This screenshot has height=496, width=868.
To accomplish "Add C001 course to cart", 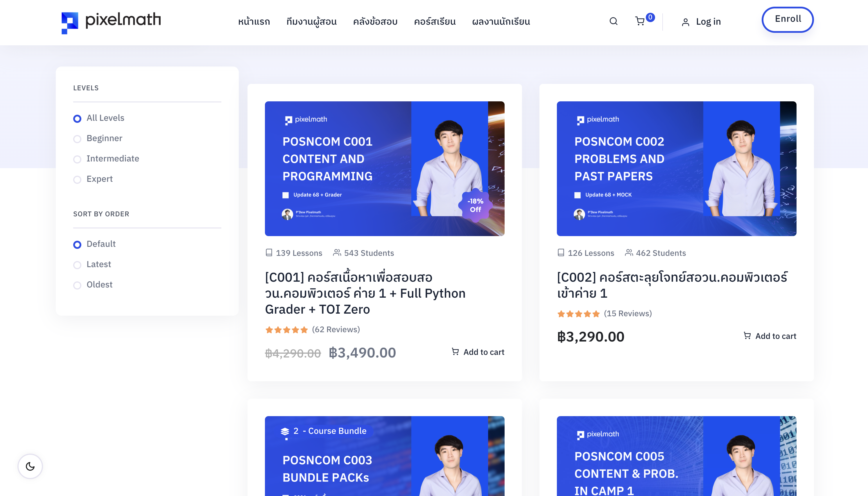I will click(478, 352).
